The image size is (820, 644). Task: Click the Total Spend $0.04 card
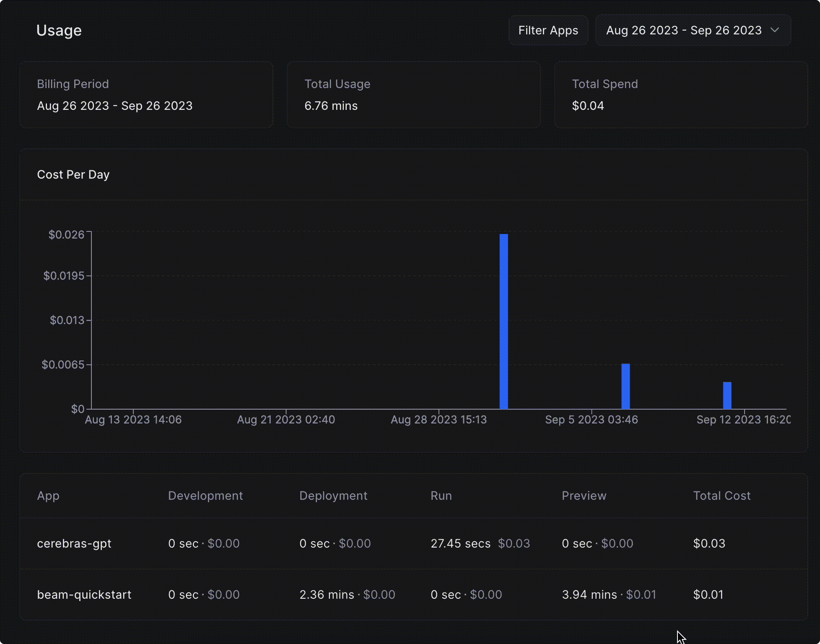(680, 95)
